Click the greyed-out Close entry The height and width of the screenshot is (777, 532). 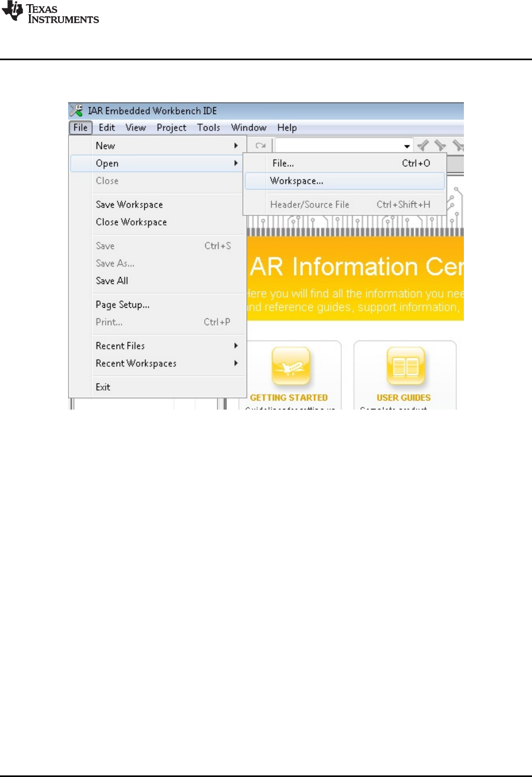click(157, 181)
